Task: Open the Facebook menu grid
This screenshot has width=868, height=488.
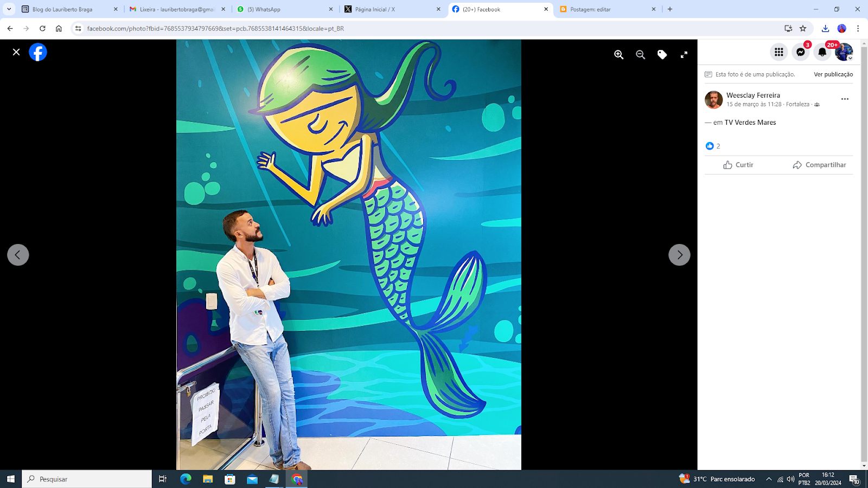Action: [778, 52]
